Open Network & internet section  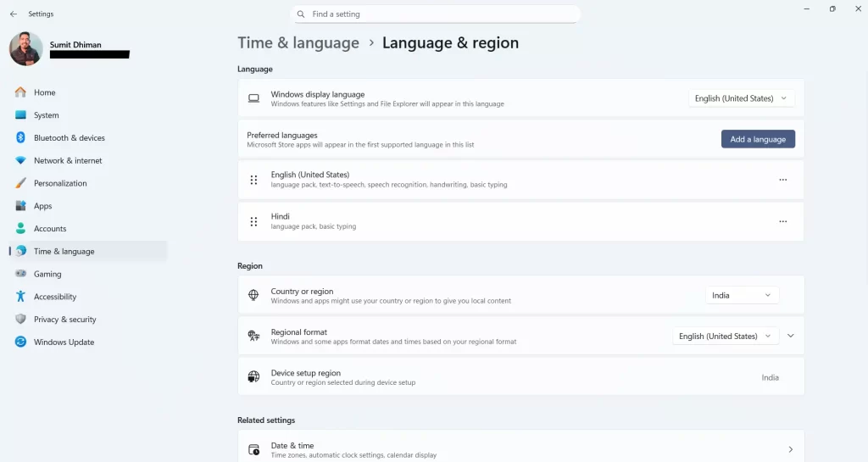[68, 160]
